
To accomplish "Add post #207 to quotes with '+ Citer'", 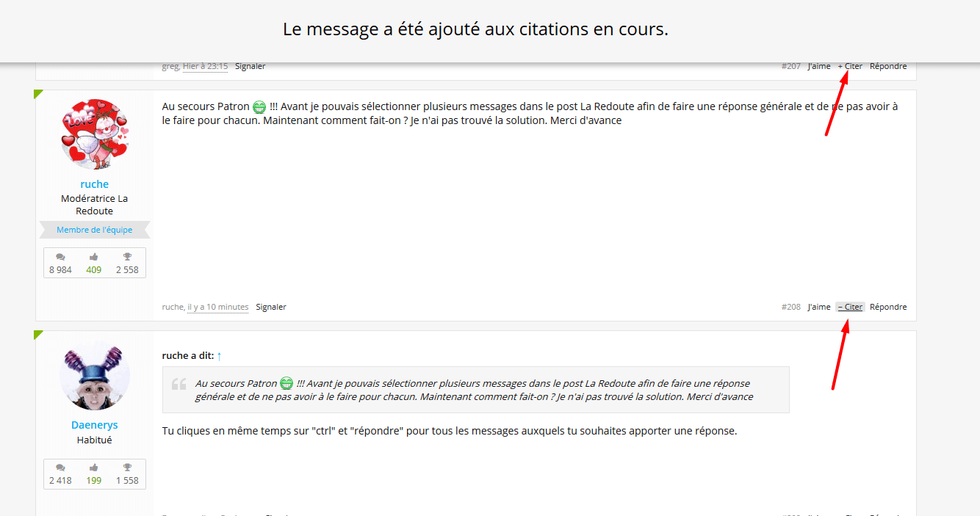I will [x=850, y=66].
